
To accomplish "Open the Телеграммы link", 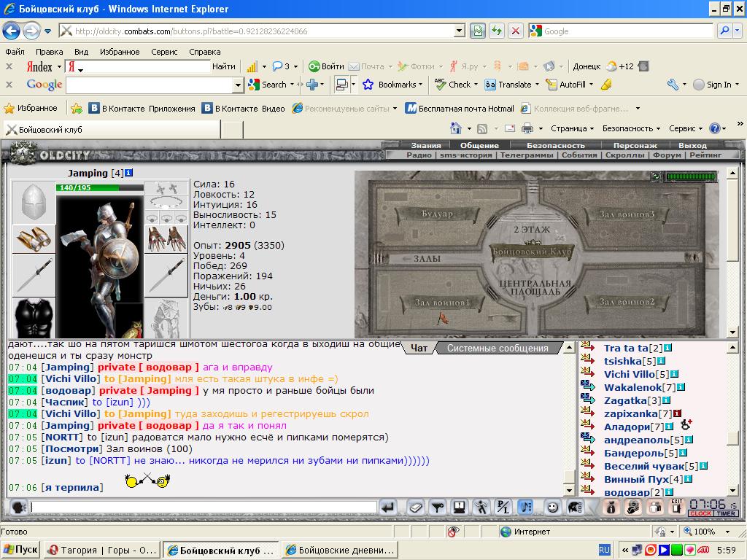I will tap(527, 155).
